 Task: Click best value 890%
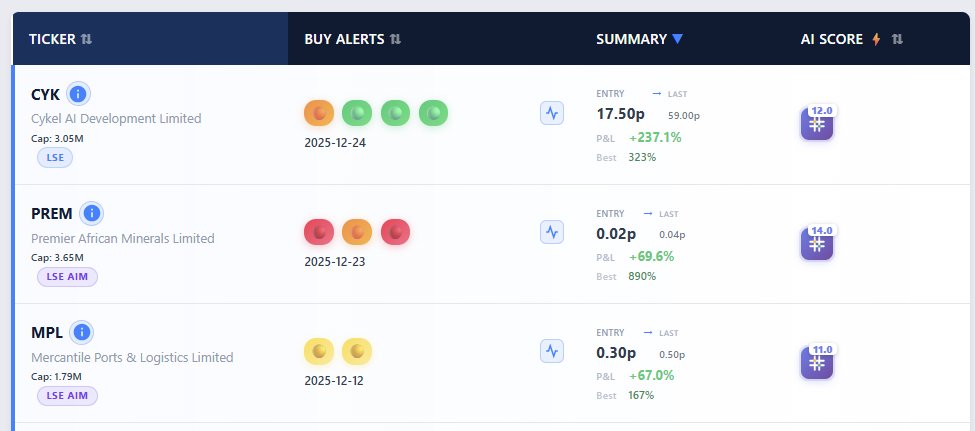(x=642, y=277)
